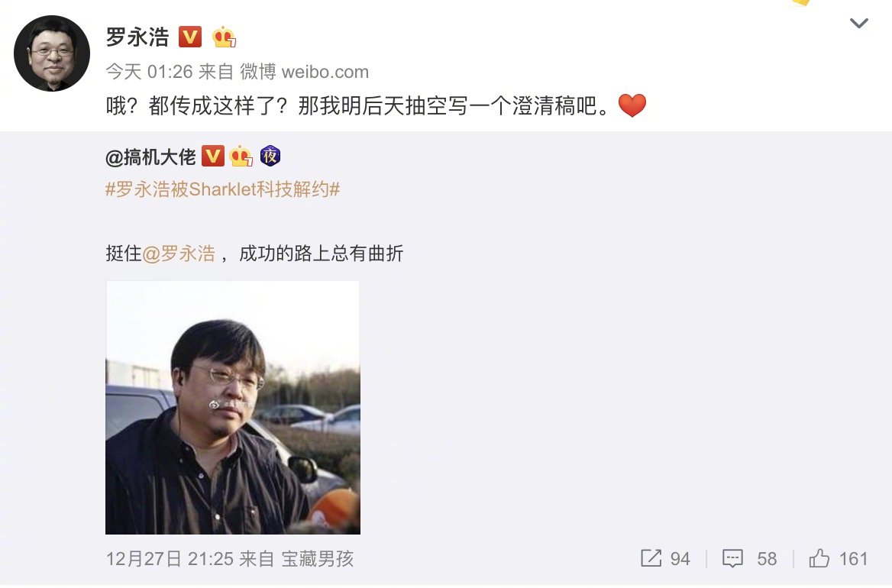Open the 罗永浩 username link
Screen dimensions: 892x588
pos(137,37)
